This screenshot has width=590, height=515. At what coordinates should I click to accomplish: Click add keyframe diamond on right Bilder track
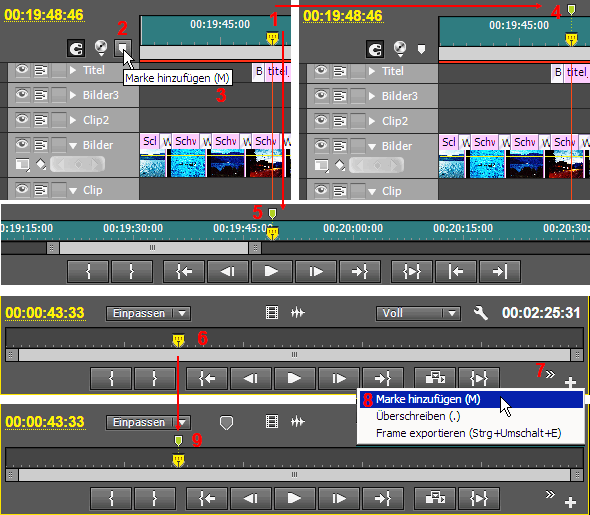click(x=377, y=166)
